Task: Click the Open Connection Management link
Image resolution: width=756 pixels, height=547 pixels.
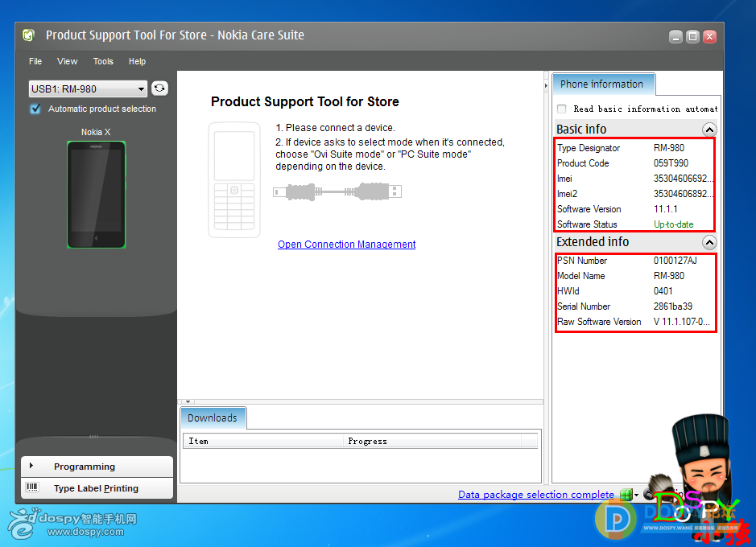Action: [x=347, y=244]
